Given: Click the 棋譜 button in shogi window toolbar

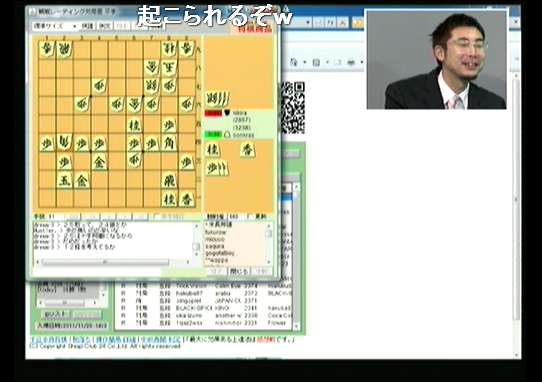Looking at the screenshot, I should 87,26.
